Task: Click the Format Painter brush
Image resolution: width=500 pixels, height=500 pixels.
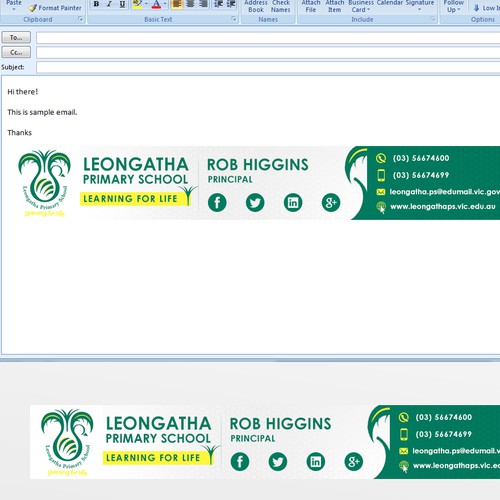Action: point(33,8)
